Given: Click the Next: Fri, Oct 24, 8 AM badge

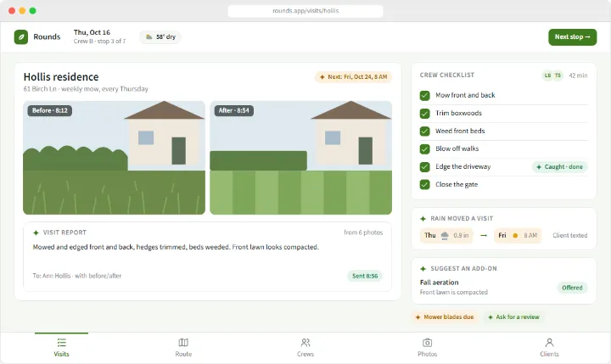Looking at the screenshot, I should pos(353,76).
